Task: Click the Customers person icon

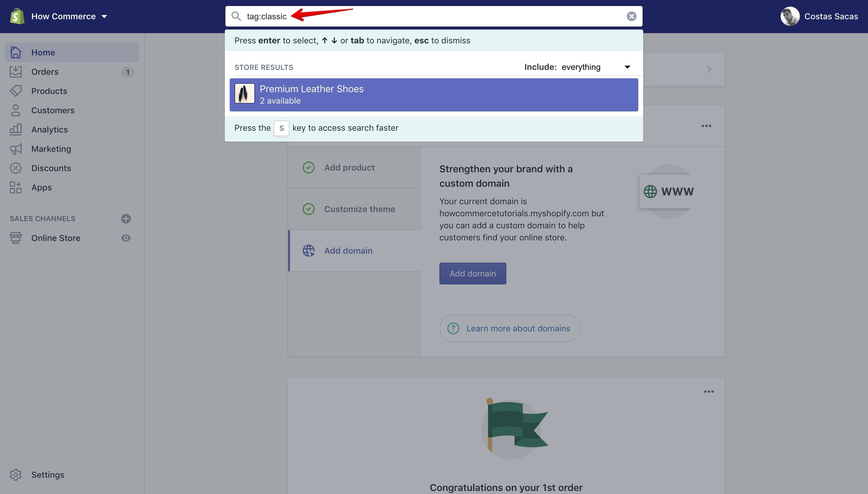Action: pyautogui.click(x=16, y=110)
